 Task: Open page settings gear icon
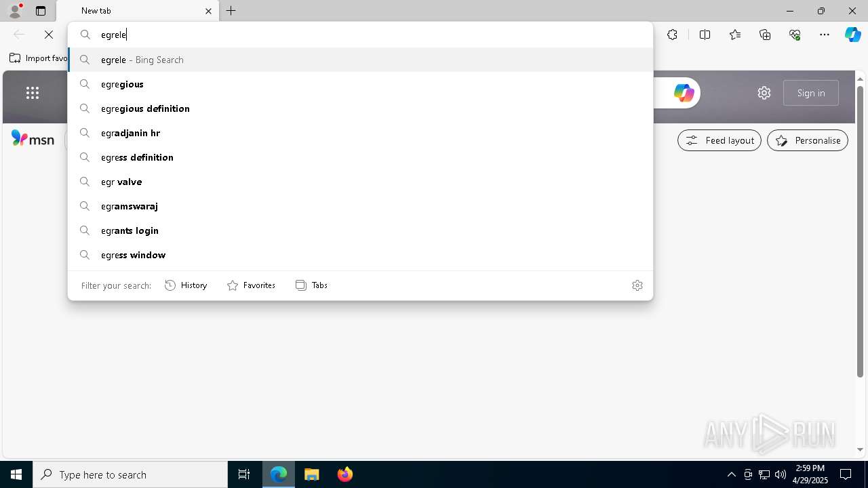point(764,93)
